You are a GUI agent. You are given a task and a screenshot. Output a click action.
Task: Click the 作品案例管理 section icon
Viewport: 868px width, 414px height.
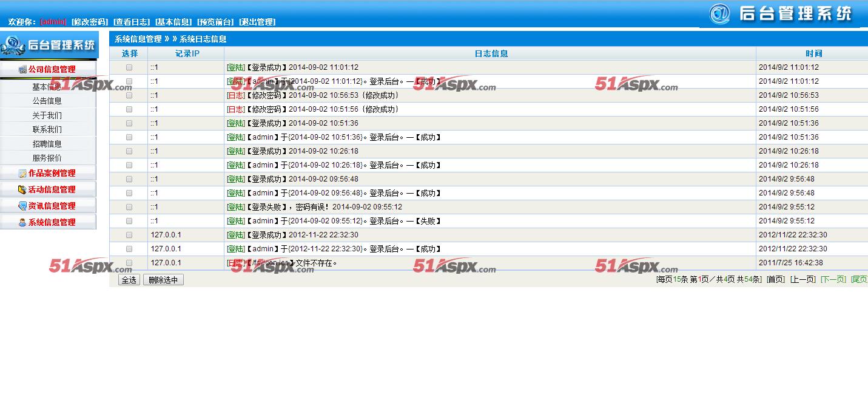pyautogui.click(x=22, y=174)
